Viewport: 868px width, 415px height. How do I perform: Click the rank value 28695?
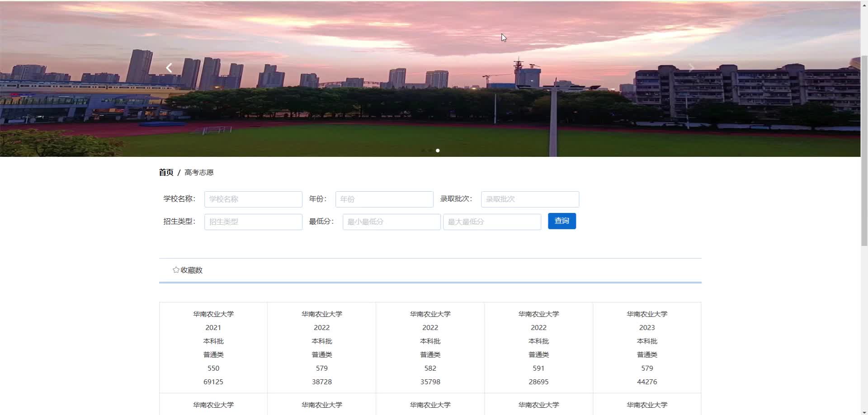[538, 382]
